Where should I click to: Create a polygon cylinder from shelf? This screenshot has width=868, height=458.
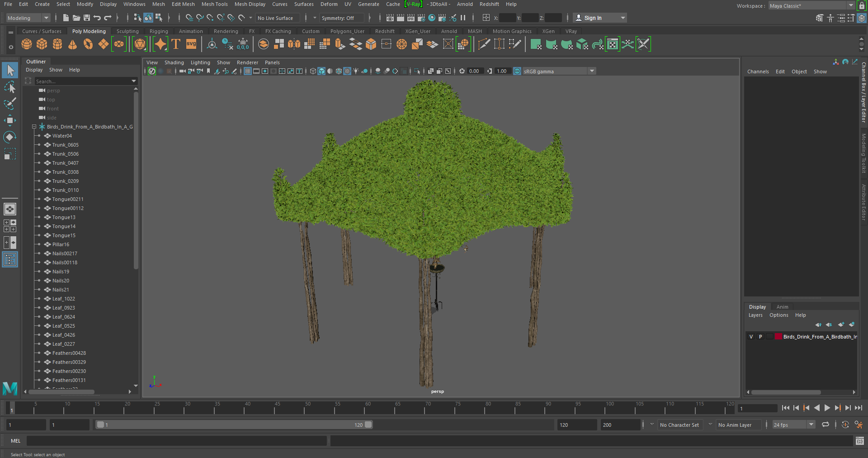pyautogui.click(x=57, y=44)
